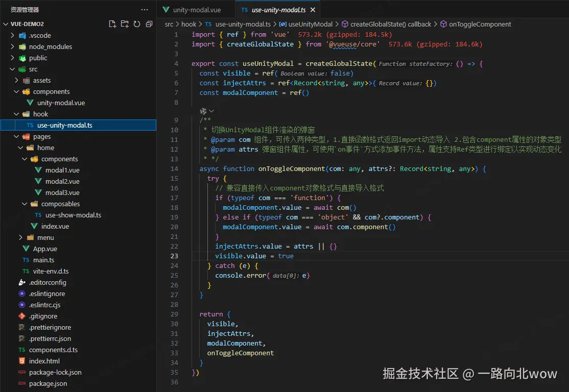Place cursor on 'visible.value = true' line

[254, 256]
